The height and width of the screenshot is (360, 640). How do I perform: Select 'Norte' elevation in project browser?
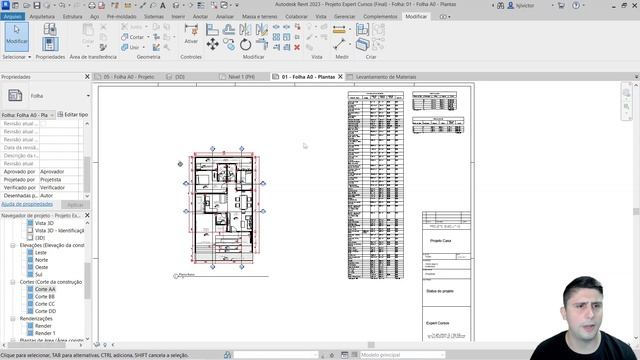tap(41, 260)
